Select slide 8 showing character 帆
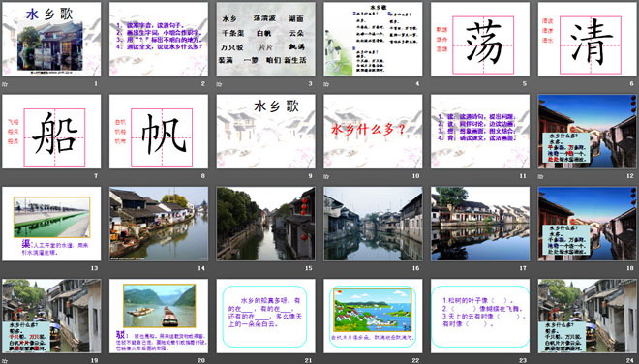639x364 pixels. (159, 132)
